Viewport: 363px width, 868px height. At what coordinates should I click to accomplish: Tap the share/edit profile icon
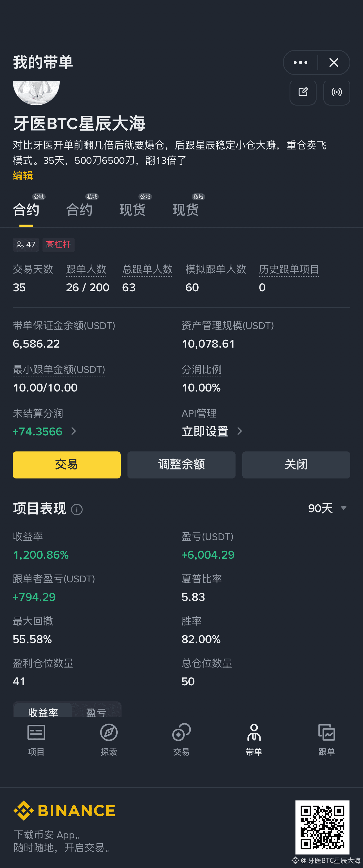click(x=303, y=92)
